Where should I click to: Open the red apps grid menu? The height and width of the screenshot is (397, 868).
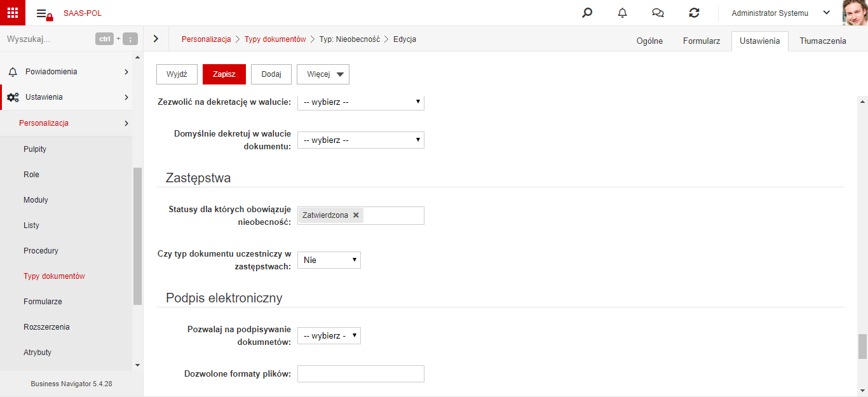pyautogui.click(x=13, y=13)
